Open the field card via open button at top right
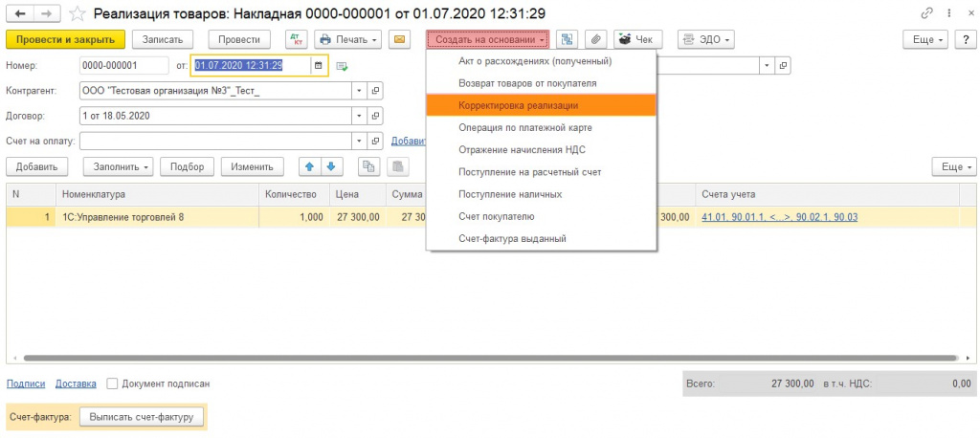 [x=783, y=66]
